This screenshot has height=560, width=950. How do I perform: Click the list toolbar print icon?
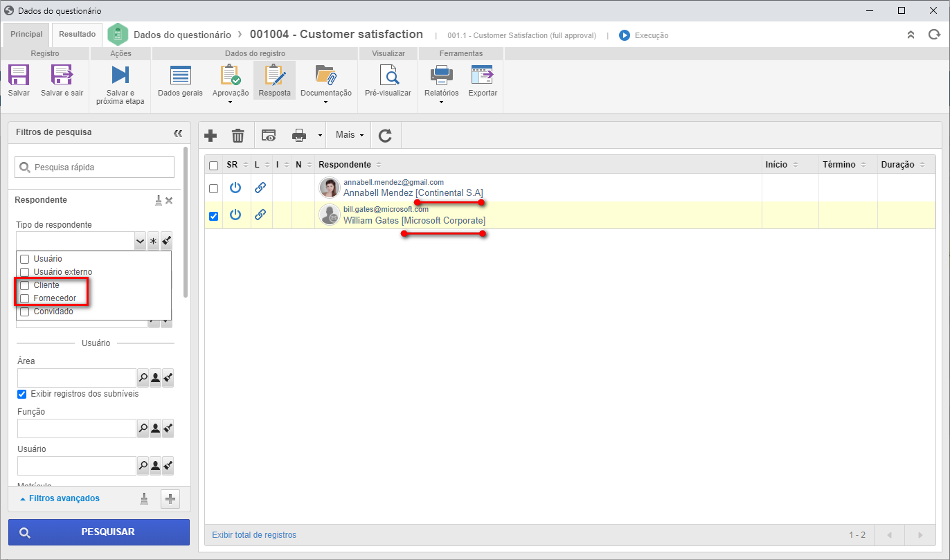pyautogui.click(x=299, y=136)
